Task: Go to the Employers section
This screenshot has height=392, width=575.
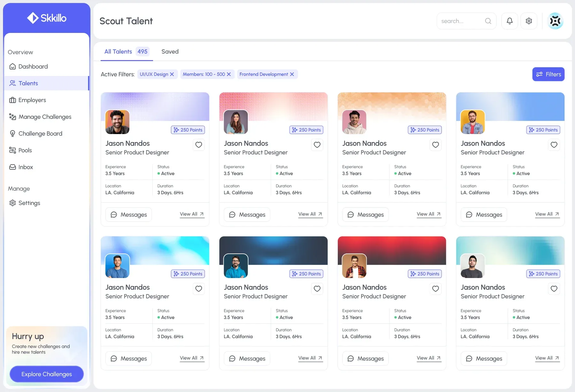Action: tap(47, 100)
